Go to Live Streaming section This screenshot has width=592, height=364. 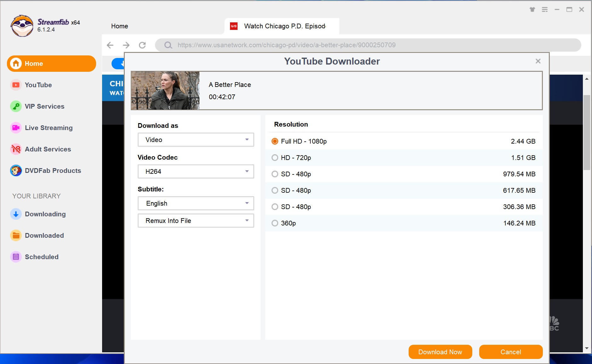pyautogui.click(x=49, y=128)
